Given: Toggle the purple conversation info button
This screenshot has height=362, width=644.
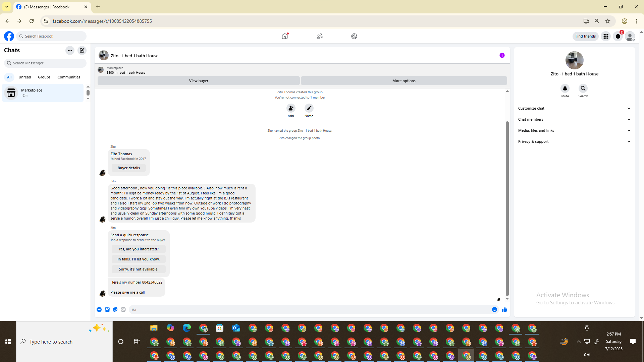Looking at the screenshot, I should click(502, 55).
